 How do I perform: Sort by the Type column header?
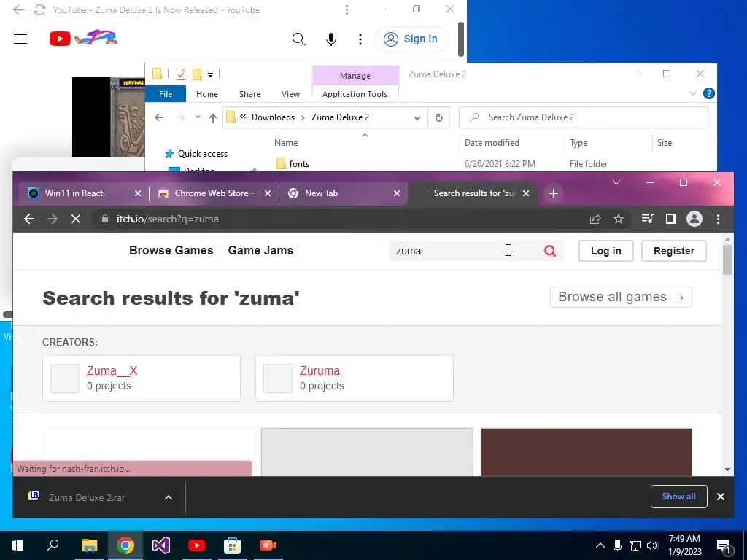pos(578,143)
